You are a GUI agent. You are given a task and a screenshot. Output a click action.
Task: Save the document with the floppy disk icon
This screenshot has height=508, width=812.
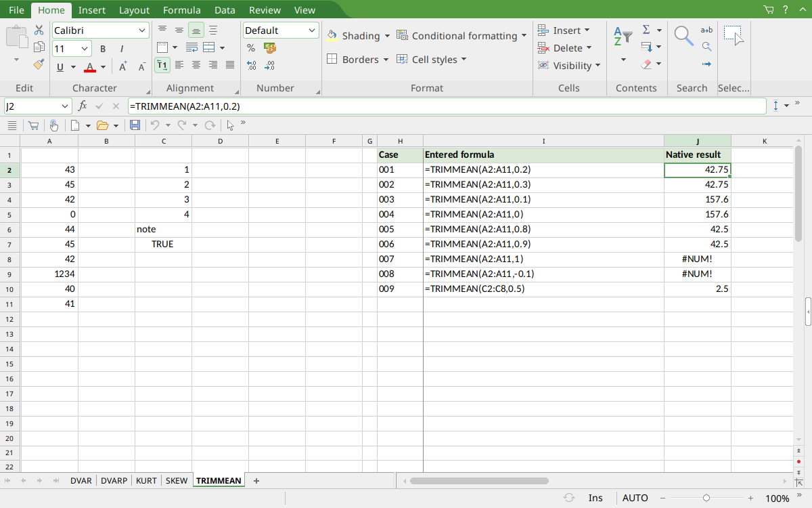(135, 125)
